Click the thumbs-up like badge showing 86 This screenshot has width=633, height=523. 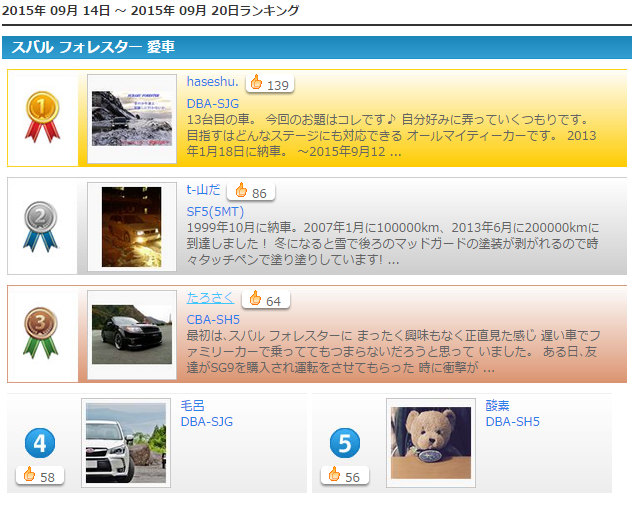coord(251,192)
